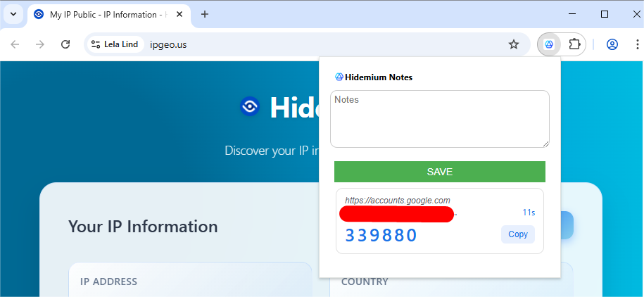Click the accounts.google.com entry URL
The width and height of the screenshot is (644, 297).
[x=397, y=201]
